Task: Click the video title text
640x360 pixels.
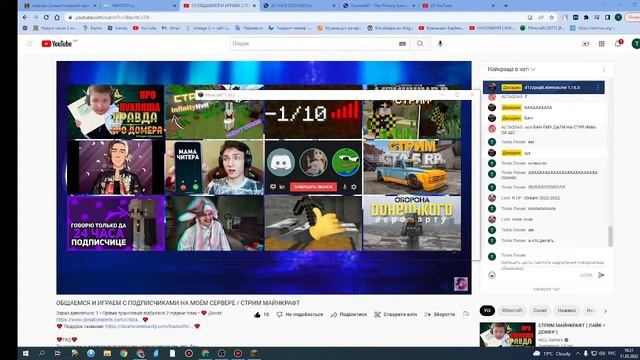Action: [x=178, y=303]
